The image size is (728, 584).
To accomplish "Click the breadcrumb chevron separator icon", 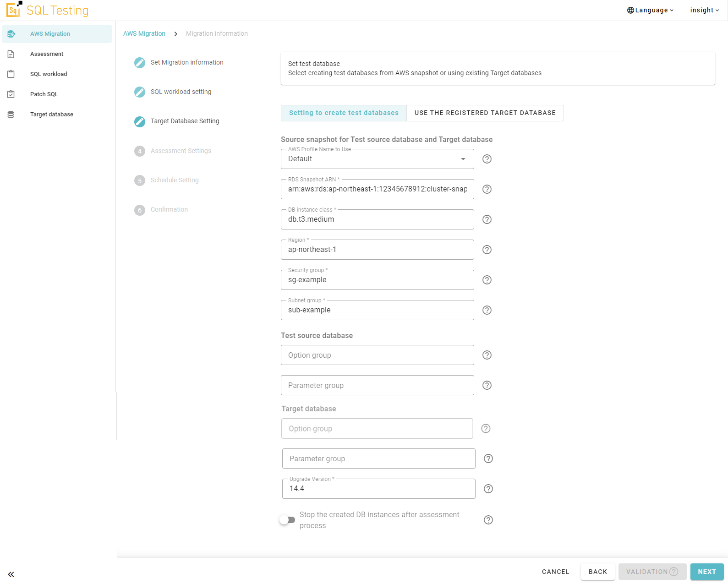I will 175,34.
